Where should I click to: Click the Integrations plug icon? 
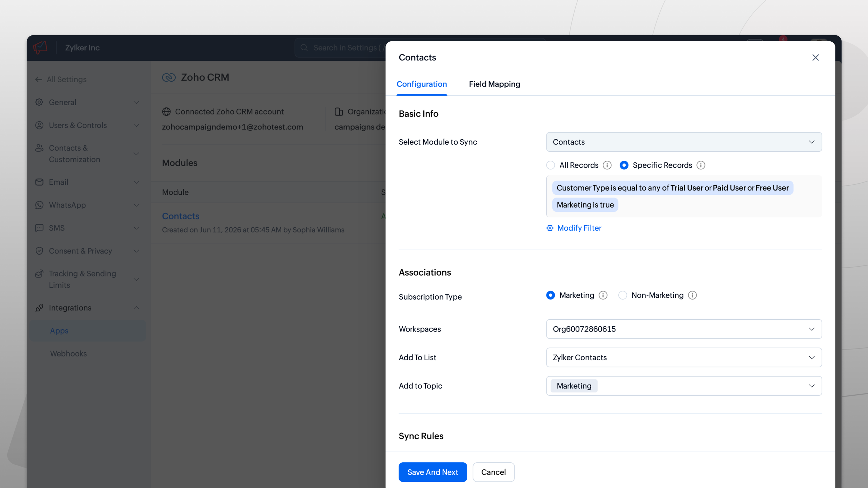coord(39,308)
